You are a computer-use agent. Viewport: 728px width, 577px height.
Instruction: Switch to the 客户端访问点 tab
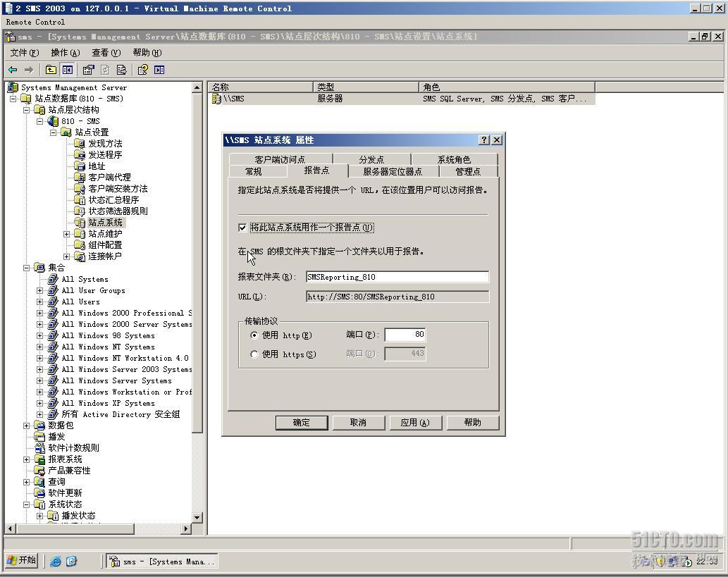280,159
